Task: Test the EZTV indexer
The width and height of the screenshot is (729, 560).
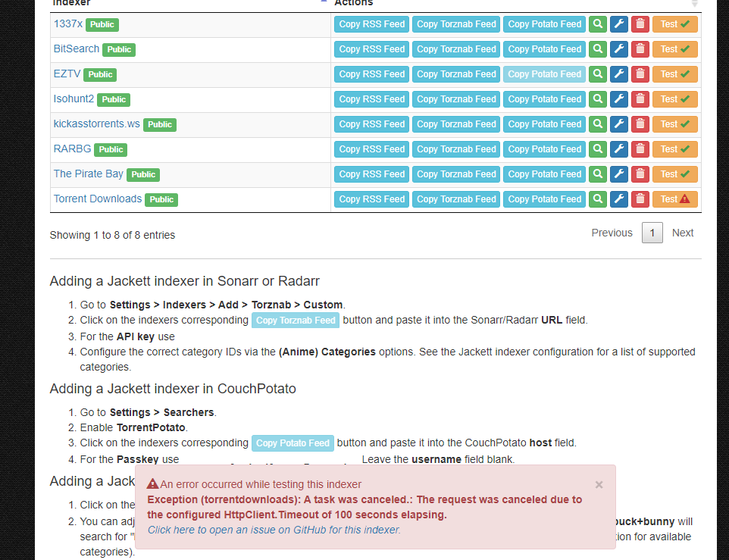Action: pyautogui.click(x=675, y=74)
